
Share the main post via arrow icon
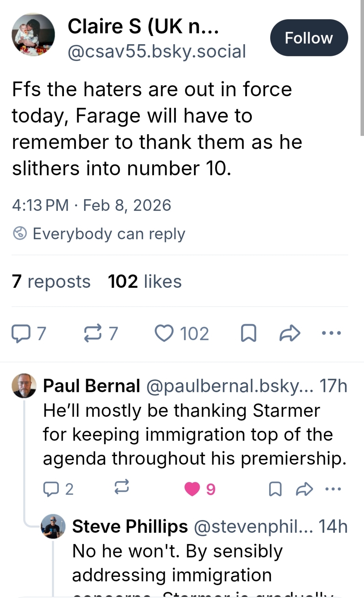coord(290,334)
